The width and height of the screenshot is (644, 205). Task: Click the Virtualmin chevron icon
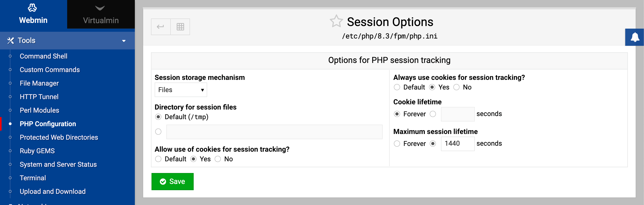pyautogui.click(x=100, y=8)
